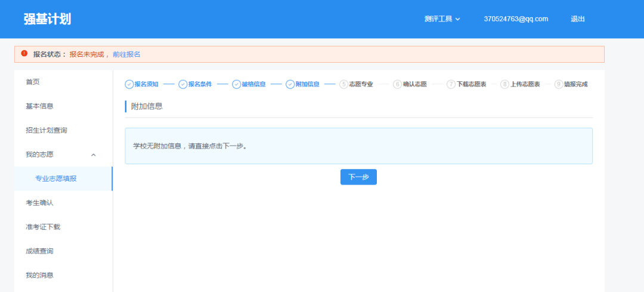Click 退出 to log out

coord(578,19)
